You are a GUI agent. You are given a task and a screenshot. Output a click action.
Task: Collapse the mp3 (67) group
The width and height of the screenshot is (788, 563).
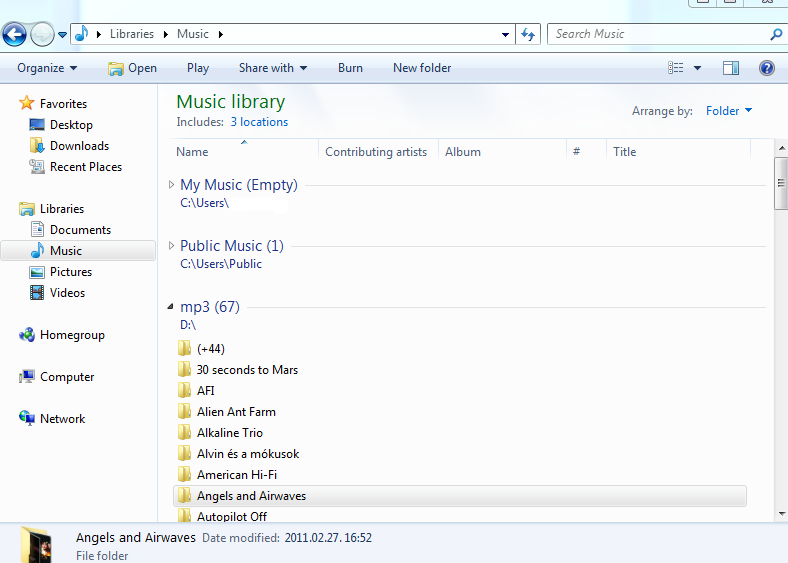(x=170, y=306)
